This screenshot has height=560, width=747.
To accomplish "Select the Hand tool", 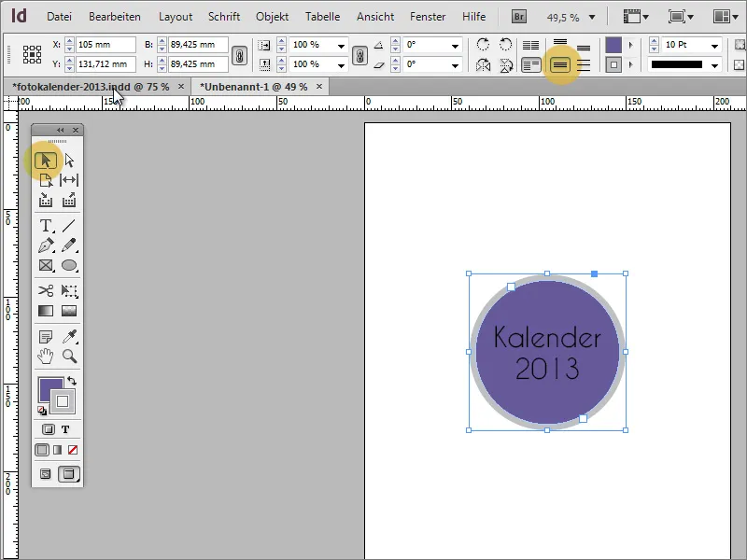I will pyautogui.click(x=46, y=357).
